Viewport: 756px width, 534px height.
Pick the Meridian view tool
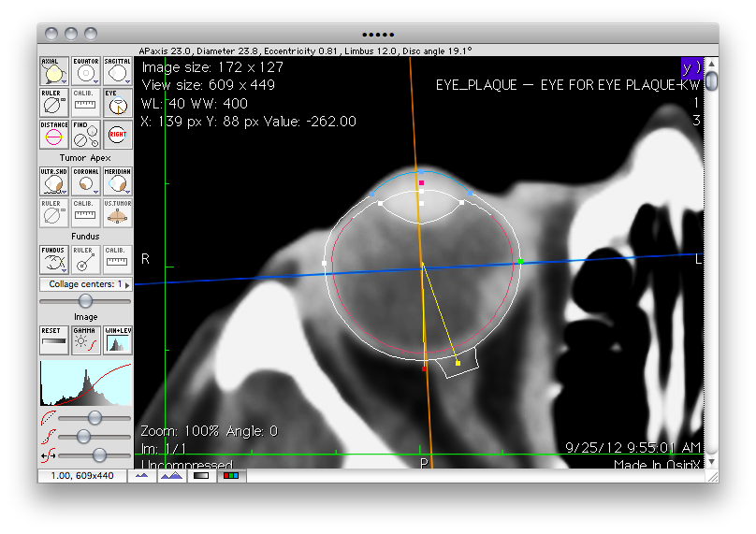[118, 181]
